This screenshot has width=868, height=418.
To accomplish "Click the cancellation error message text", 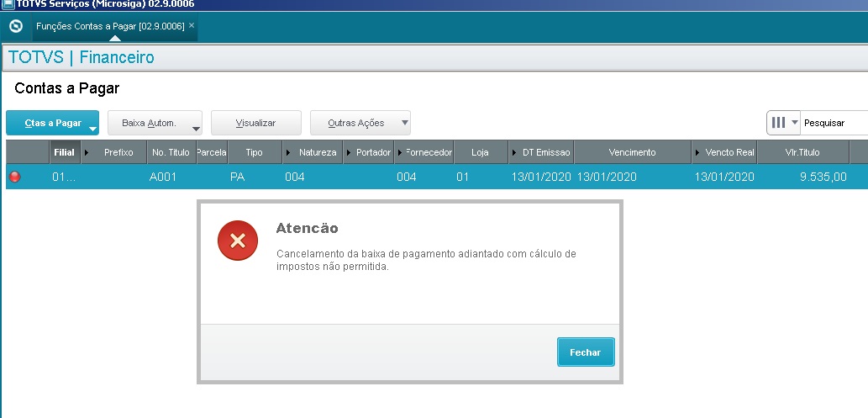I will tap(426, 260).
